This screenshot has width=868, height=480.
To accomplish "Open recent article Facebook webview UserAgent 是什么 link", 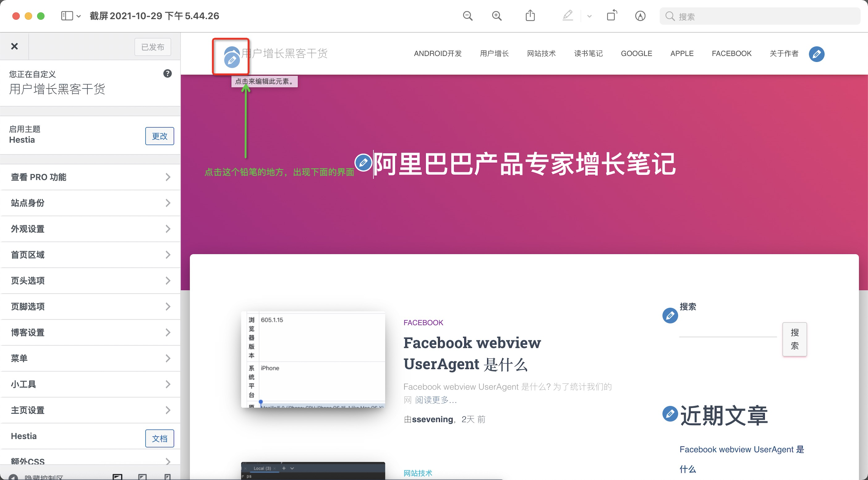I will pos(742,459).
